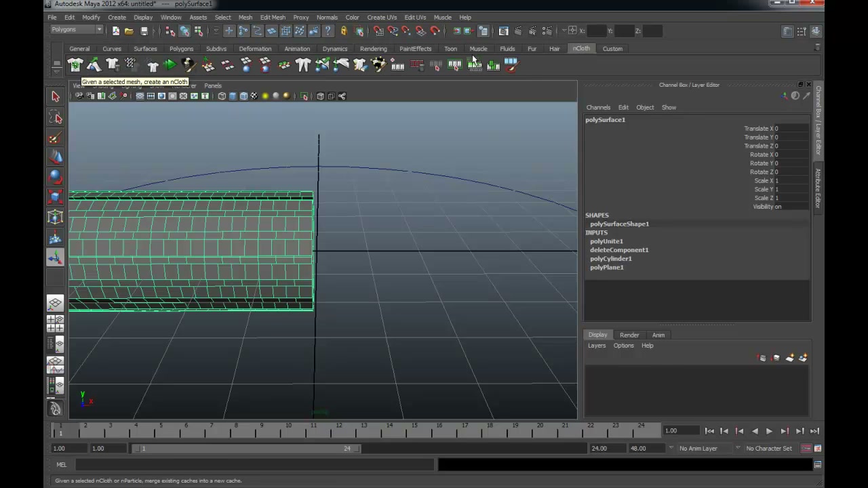Click the Create nCloth shelf icon
The image size is (868, 488).
tap(75, 65)
